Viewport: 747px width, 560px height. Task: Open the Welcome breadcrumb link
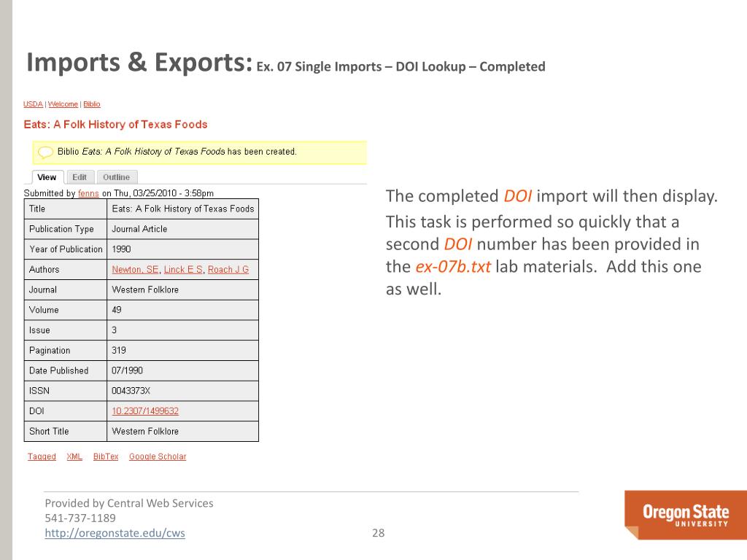63,104
